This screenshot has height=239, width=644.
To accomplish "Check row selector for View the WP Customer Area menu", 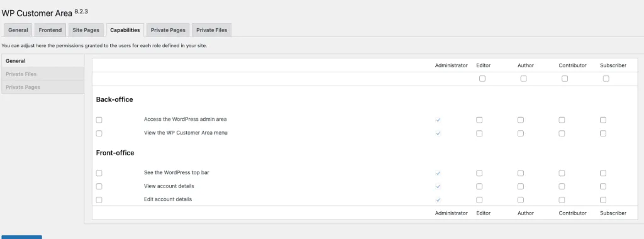I will click(99, 133).
